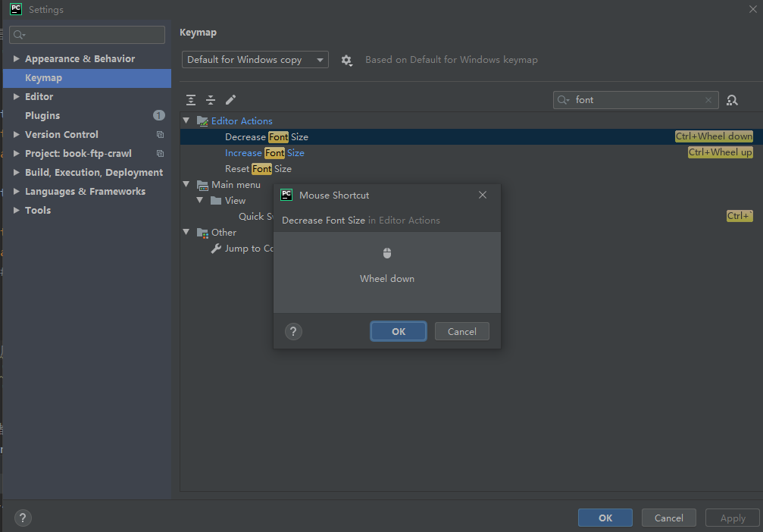Open keymap gear options menu
Screen dimensions: 763x532
[x=346, y=61]
